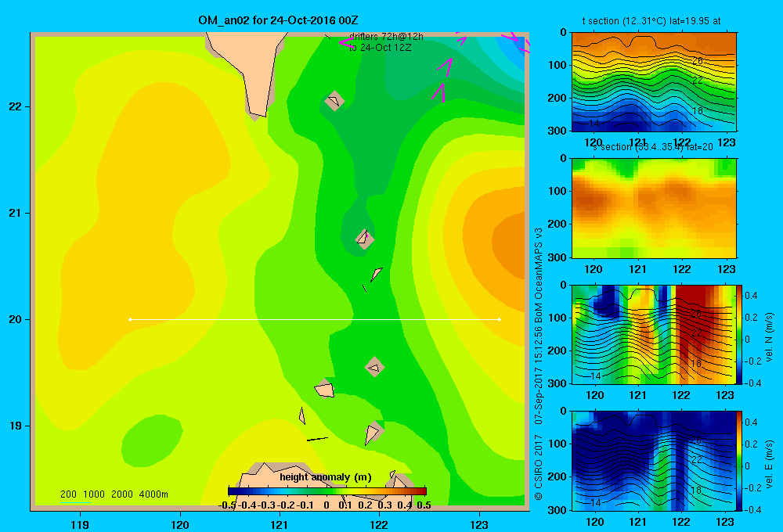This screenshot has width=783, height=532.
Task: Click the vertical 'BoM OceanMAPS v3' credit text
Action: [x=539, y=275]
